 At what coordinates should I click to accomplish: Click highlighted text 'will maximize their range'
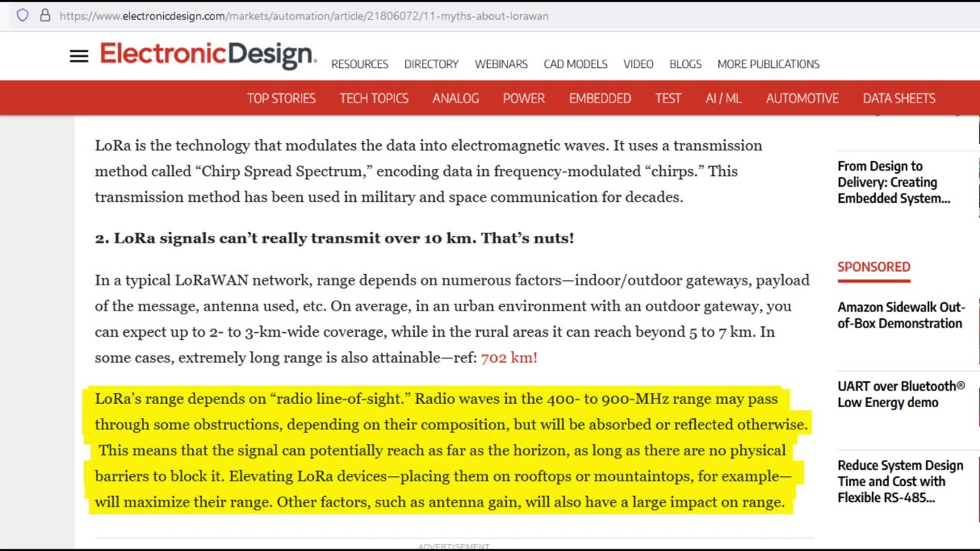(x=182, y=502)
